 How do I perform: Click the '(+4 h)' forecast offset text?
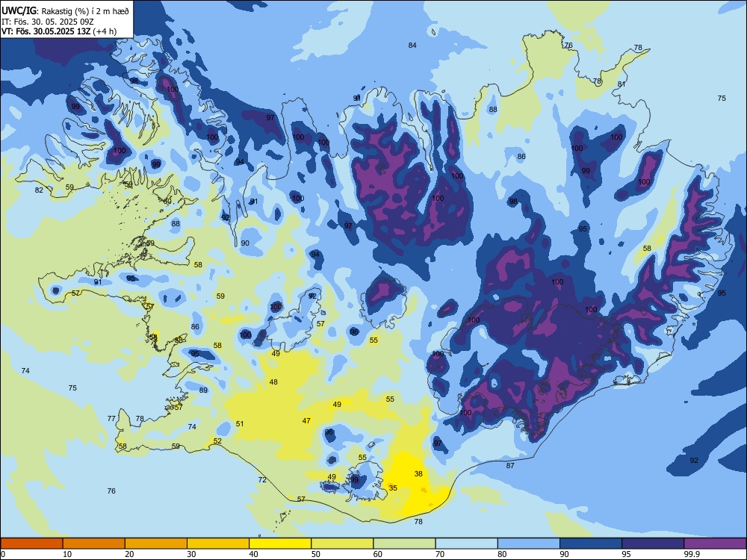point(105,32)
